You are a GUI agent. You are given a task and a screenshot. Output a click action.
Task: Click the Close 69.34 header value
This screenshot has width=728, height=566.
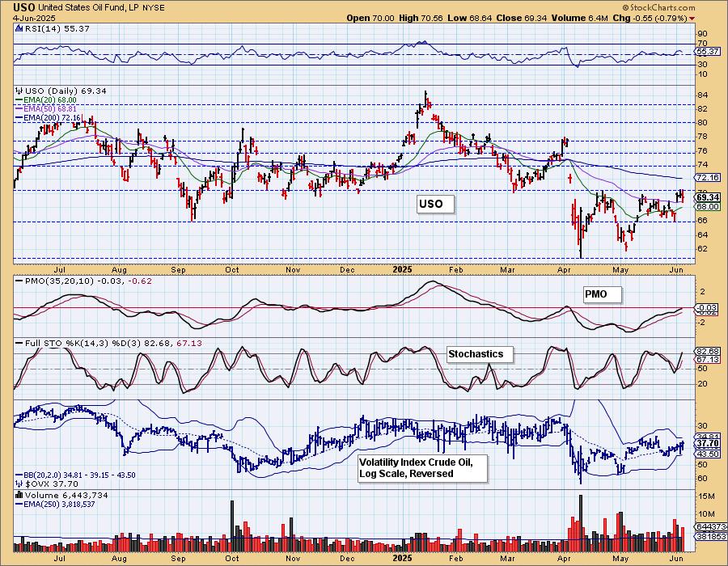[x=522, y=18]
